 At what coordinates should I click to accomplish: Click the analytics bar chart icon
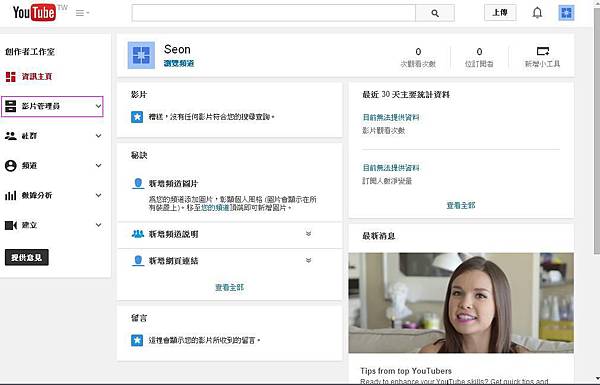[x=11, y=195]
